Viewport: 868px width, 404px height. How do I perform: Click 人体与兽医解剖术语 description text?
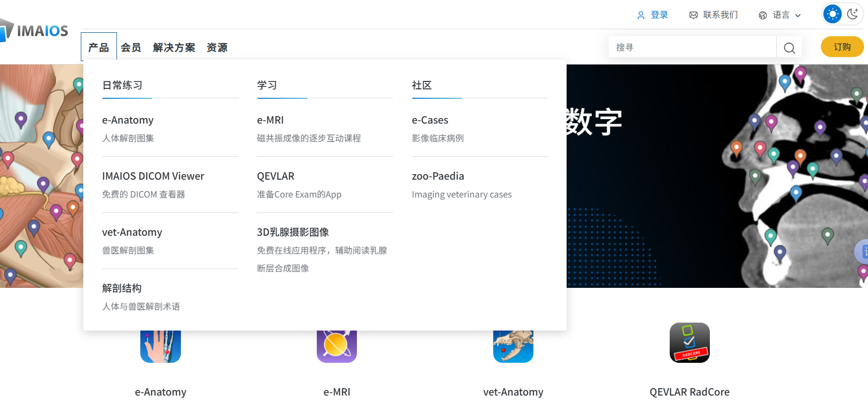pos(141,307)
